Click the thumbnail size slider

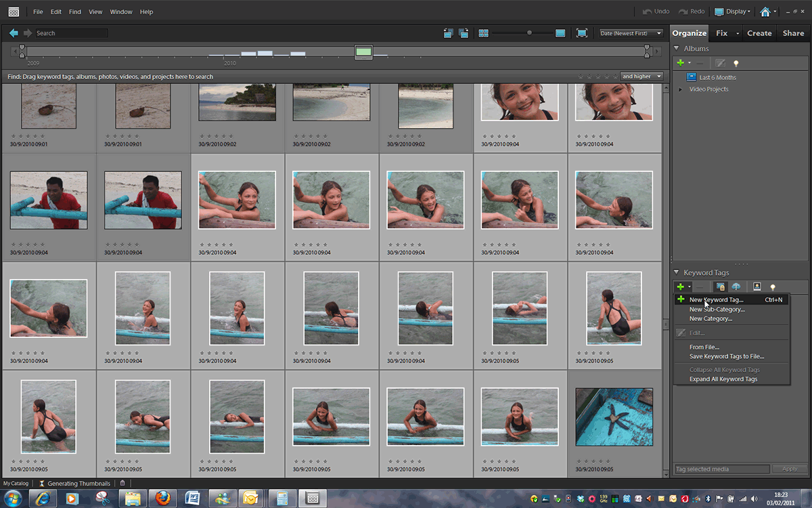(529, 33)
